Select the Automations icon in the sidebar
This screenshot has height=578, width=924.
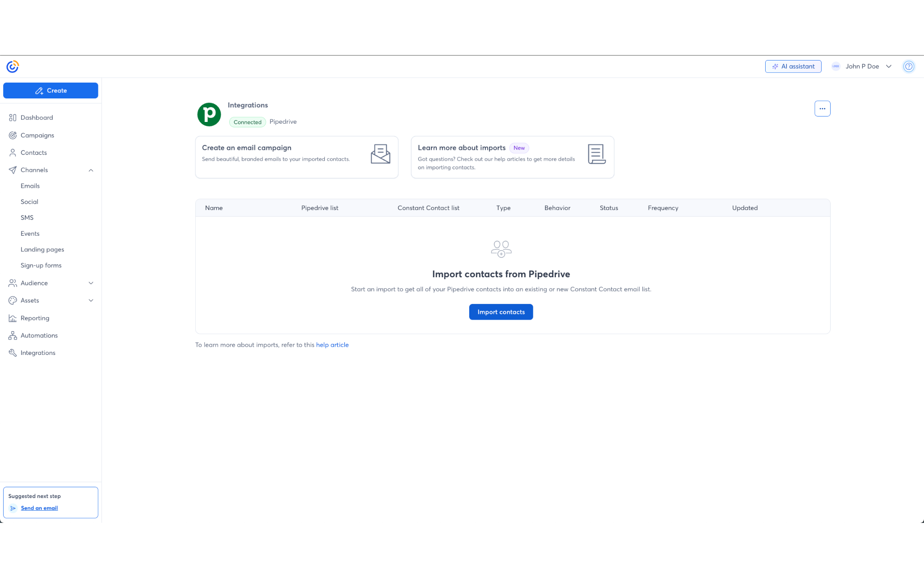(13, 335)
